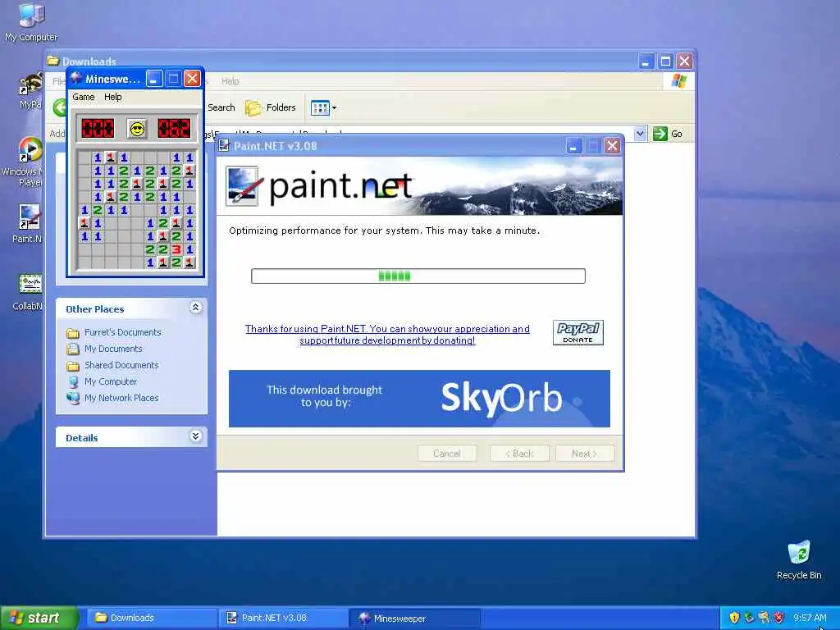Click the Start button
This screenshot has height=630, width=840.
39,618
